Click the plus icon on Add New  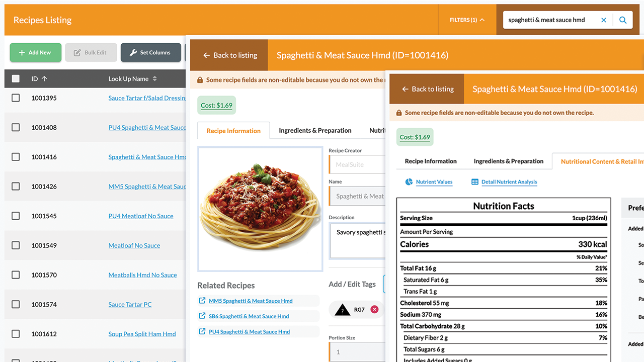[x=21, y=52]
